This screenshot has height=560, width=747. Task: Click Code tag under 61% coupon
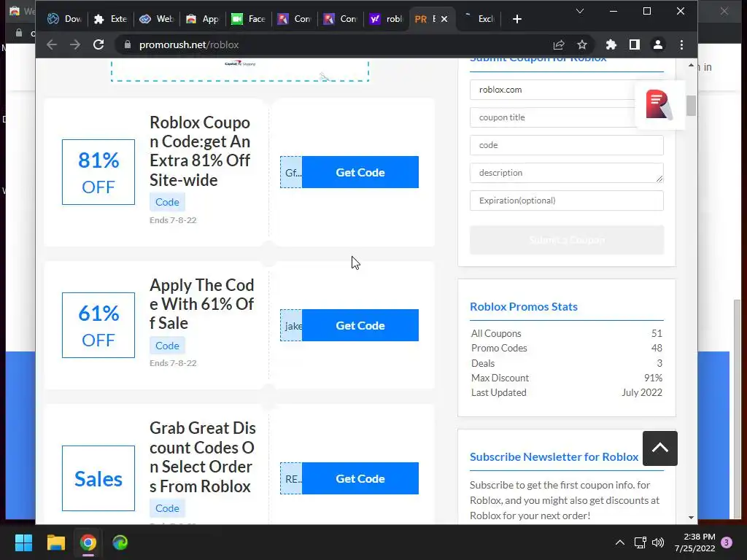point(167,346)
